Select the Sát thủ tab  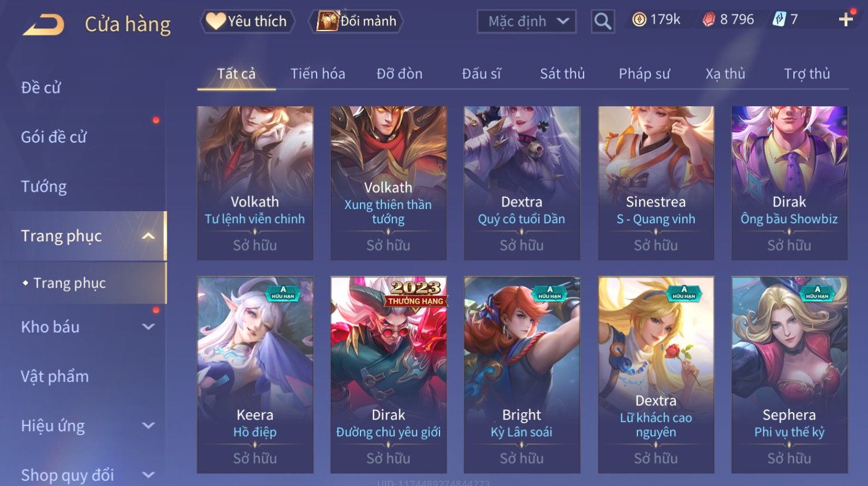562,74
